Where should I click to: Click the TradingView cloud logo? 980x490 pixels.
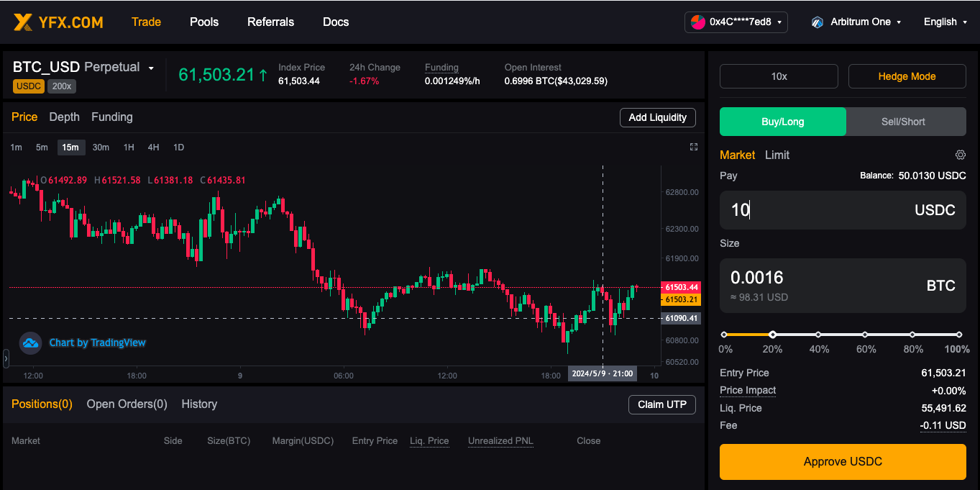point(30,342)
